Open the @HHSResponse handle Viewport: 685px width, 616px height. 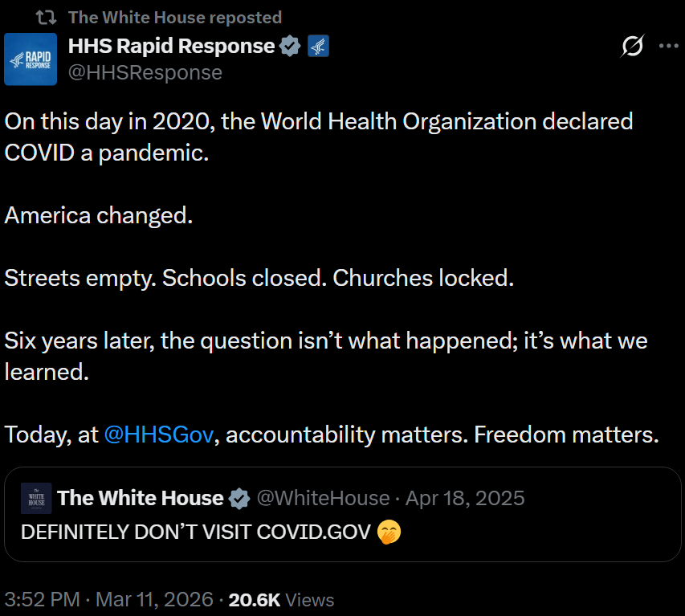(145, 72)
